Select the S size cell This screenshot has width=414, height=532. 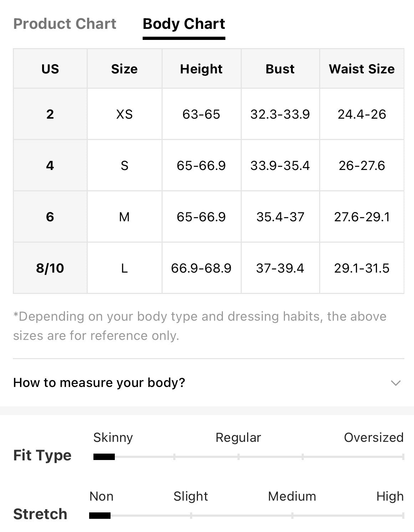coord(124,165)
